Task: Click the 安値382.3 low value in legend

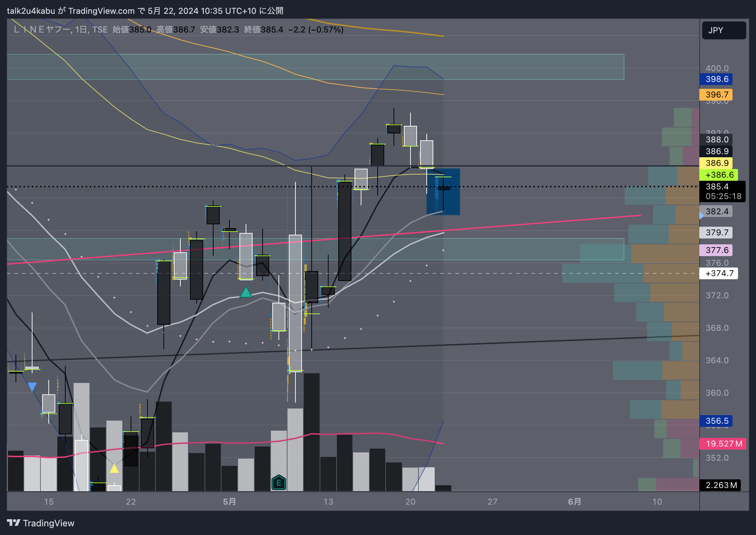Action: (219, 30)
